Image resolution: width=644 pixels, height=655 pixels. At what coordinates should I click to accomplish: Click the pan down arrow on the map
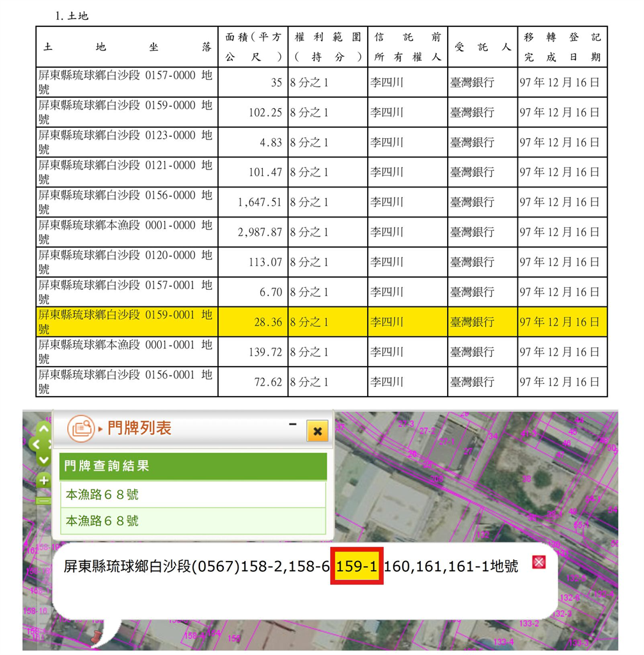click(x=43, y=460)
